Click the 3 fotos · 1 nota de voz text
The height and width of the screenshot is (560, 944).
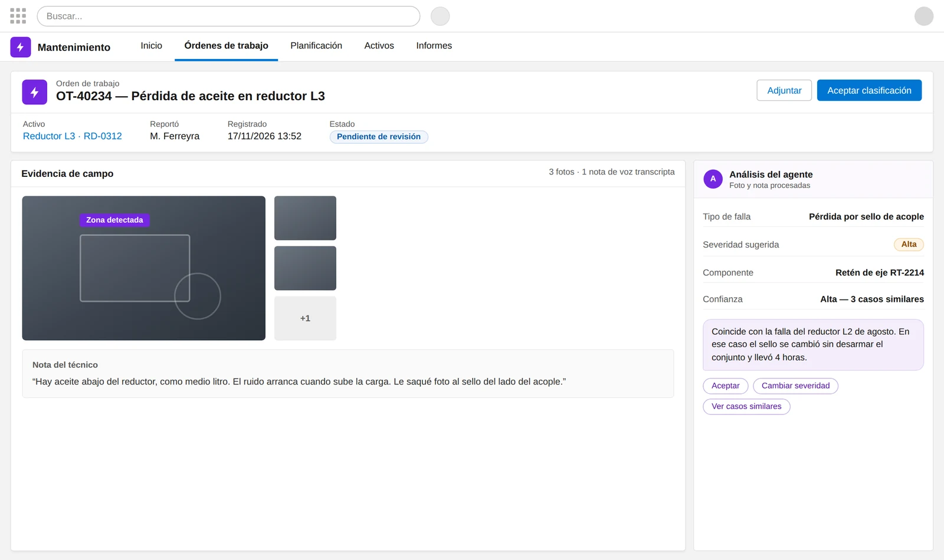pos(612,172)
